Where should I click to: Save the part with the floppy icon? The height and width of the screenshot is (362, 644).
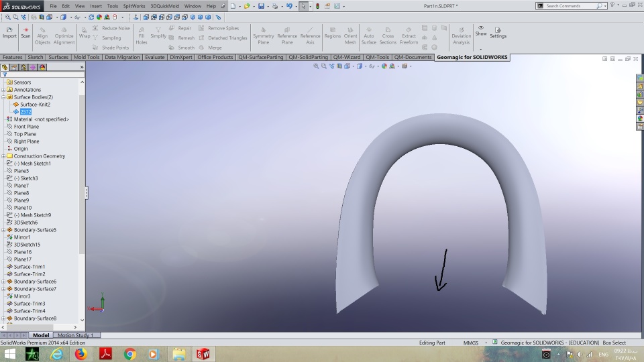pyautogui.click(x=261, y=6)
